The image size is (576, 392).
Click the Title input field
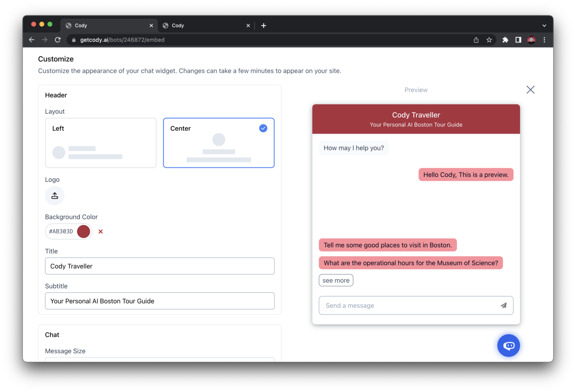click(160, 266)
